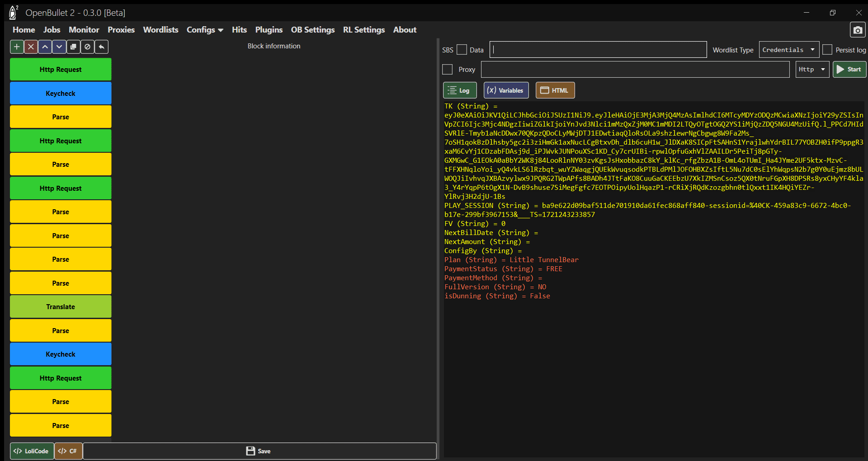Click the undo arrow icon
This screenshot has height=461, width=868.
tap(101, 47)
